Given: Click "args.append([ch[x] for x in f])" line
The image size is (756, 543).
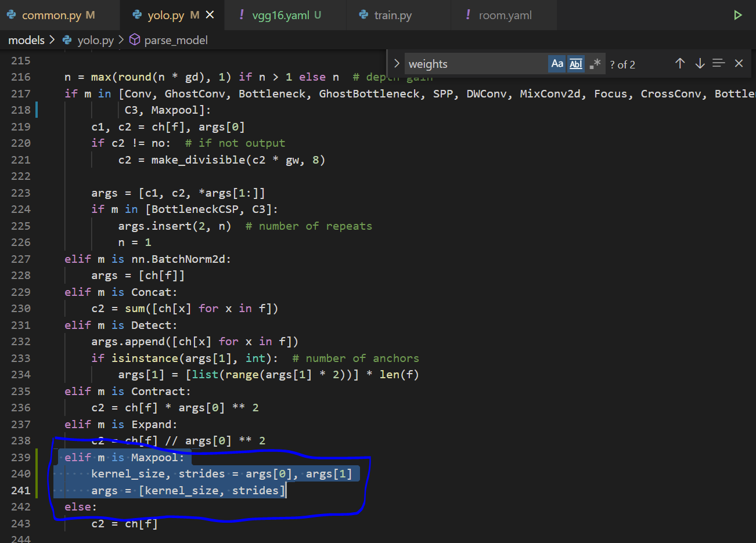Looking at the screenshot, I should pos(195,341).
